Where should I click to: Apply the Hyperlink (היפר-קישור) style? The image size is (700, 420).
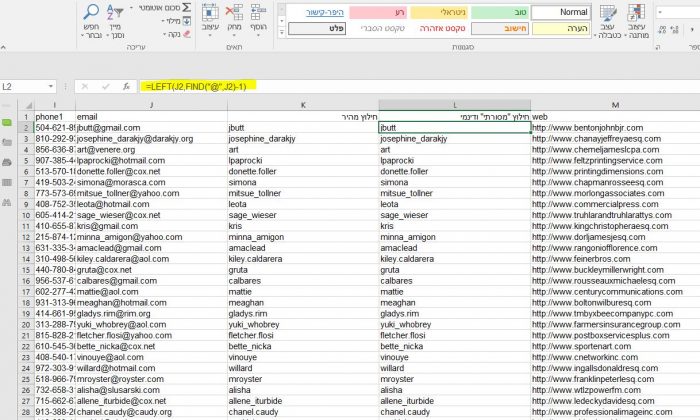point(317,12)
